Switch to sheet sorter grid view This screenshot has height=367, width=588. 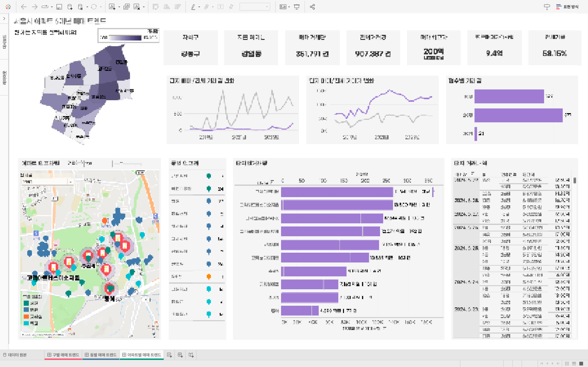[567, 363]
